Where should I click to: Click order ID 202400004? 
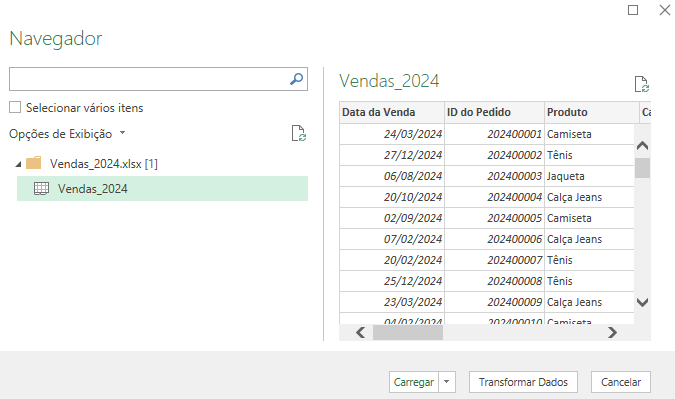[494, 197]
